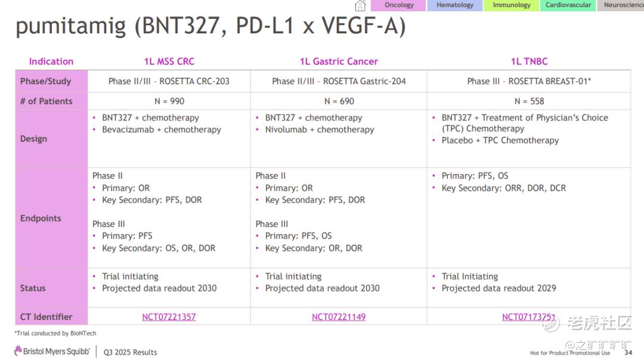Screen dimensions: 644x360
Task: Select the Endpoints row label
Action: 41,218
